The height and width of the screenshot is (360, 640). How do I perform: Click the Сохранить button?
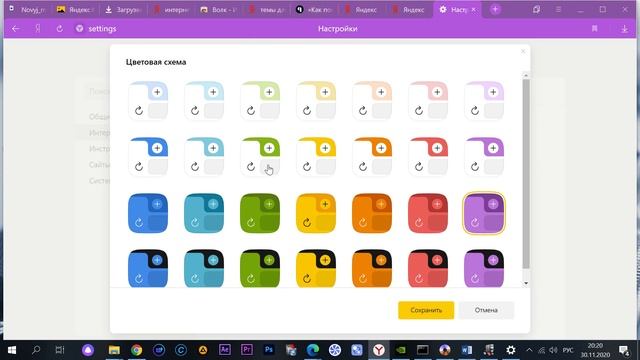[426, 310]
